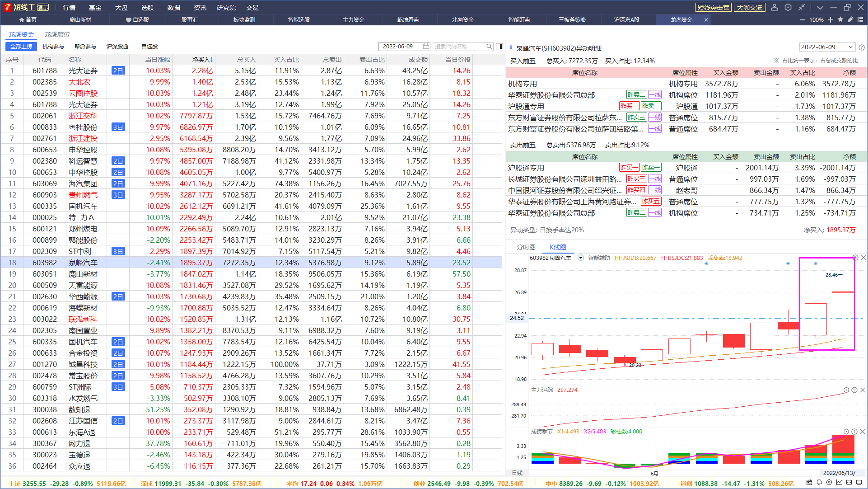Screen dimensions: 868x489
Task: Click the star favorite icon
Action: tap(840, 19)
